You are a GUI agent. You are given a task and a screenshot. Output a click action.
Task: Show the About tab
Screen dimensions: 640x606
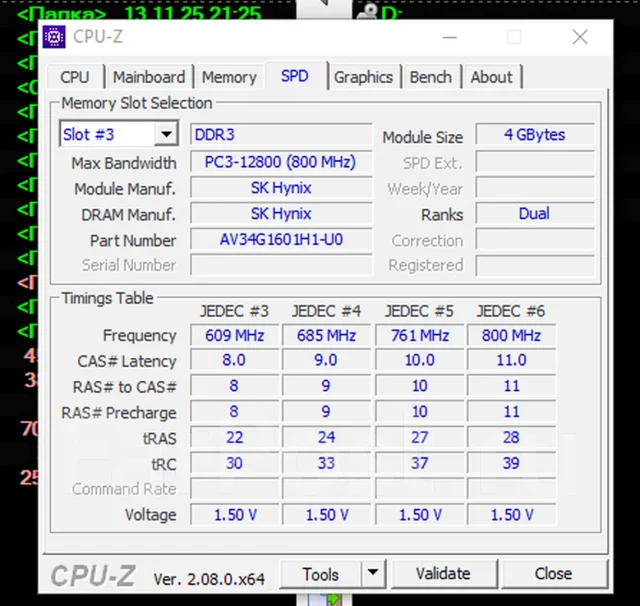tap(491, 77)
